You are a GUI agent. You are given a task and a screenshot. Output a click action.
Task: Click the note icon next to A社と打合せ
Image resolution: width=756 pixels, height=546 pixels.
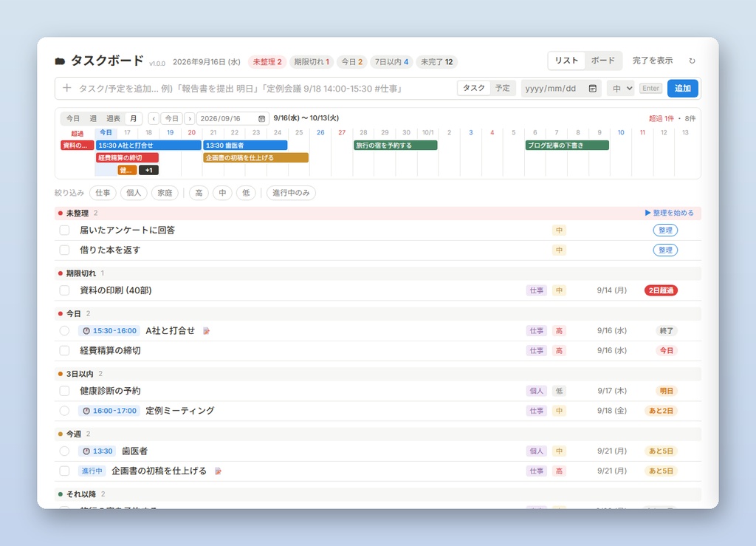[207, 331]
